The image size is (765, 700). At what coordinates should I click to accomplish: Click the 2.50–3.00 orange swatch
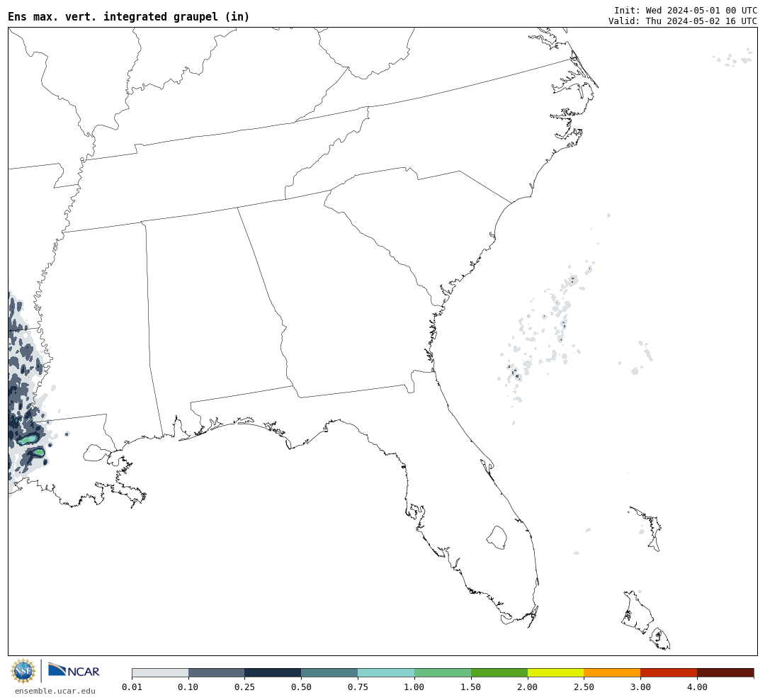[612, 673]
